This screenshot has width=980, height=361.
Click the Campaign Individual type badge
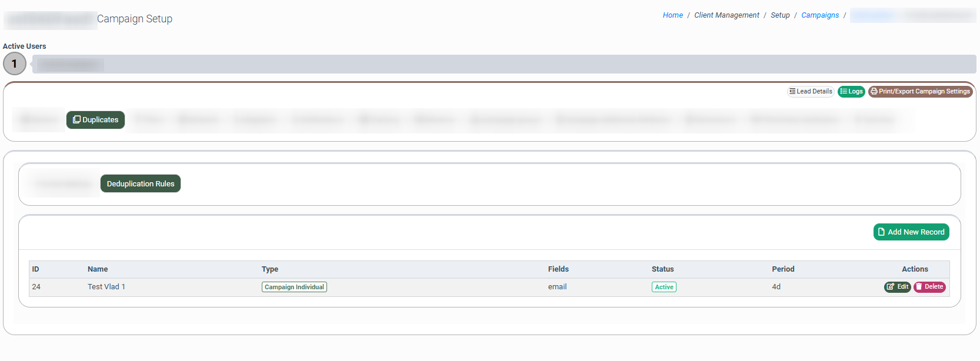click(x=294, y=288)
